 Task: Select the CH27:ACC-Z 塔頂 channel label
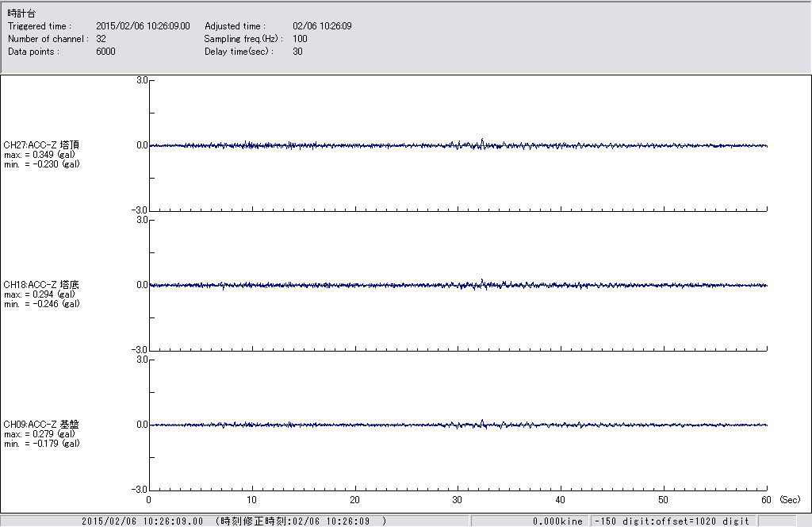(x=41, y=145)
